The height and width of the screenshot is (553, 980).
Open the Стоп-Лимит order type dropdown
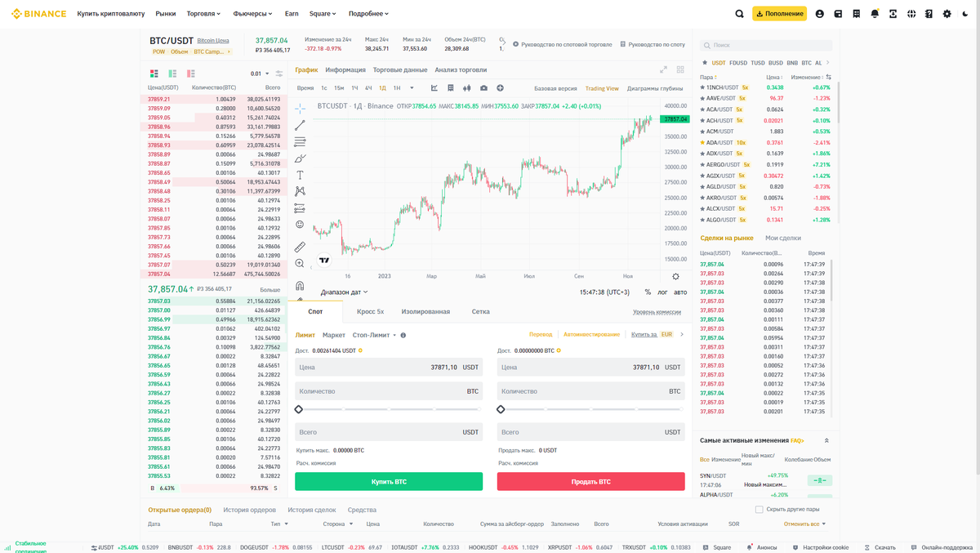click(x=374, y=335)
